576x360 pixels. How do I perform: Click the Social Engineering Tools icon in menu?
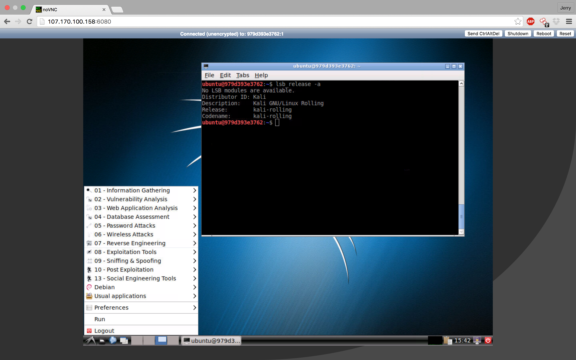pyautogui.click(x=89, y=278)
